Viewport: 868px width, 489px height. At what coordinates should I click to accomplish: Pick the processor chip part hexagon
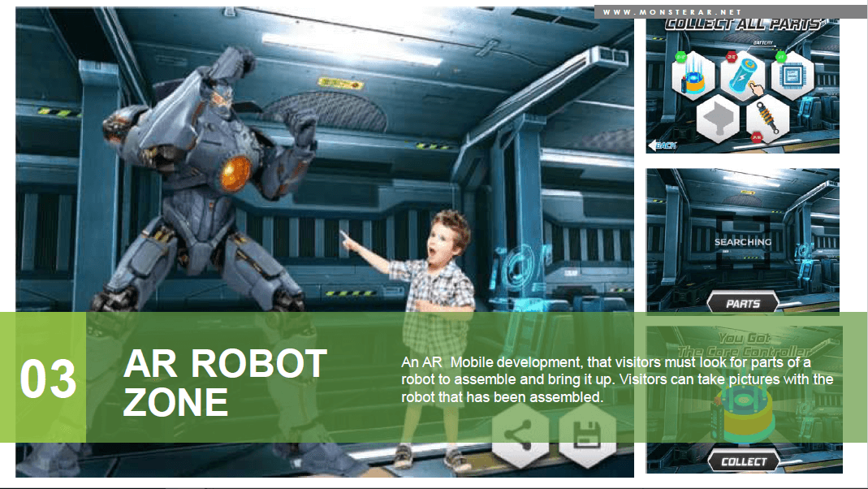point(792,76)
